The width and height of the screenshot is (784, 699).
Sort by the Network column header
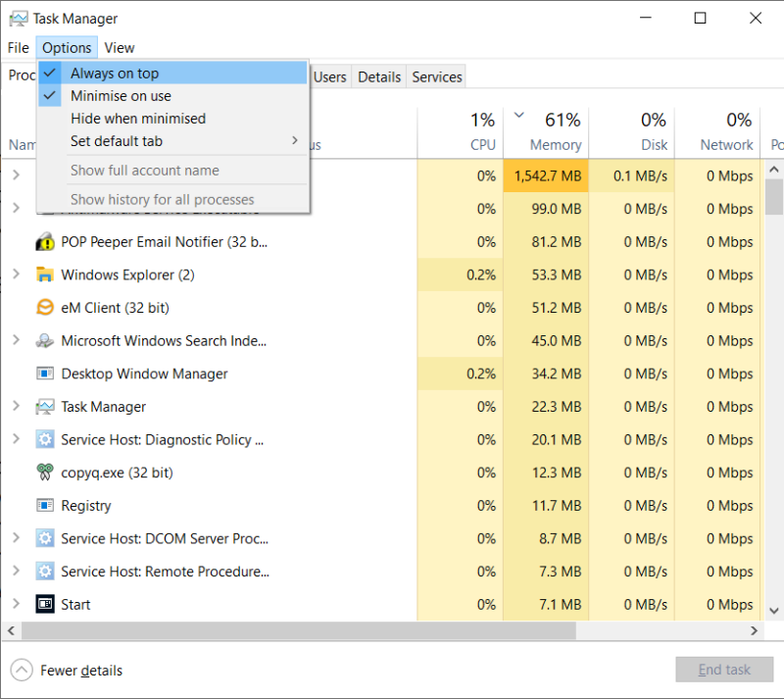(x=717, y=132)
